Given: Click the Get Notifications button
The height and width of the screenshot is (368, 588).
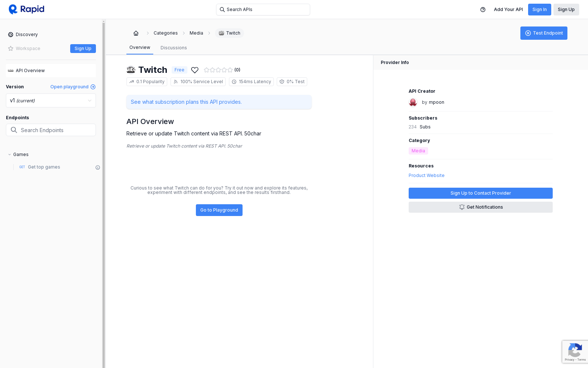Looking at the screenshot, I should point(481,207).
